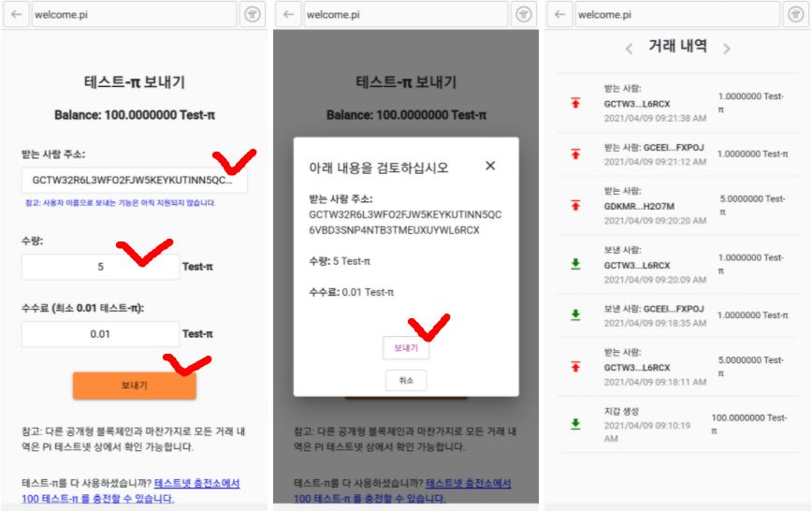Screen dimensions: 812x511
Task: Tap the Pi logo icon on send form screen
Action: [253, 15]
